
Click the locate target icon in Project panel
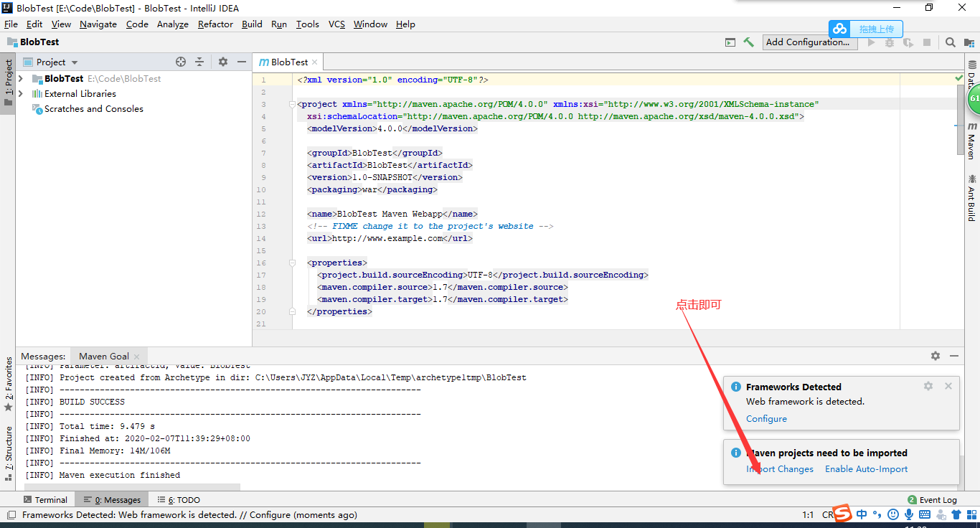[181, 62]
